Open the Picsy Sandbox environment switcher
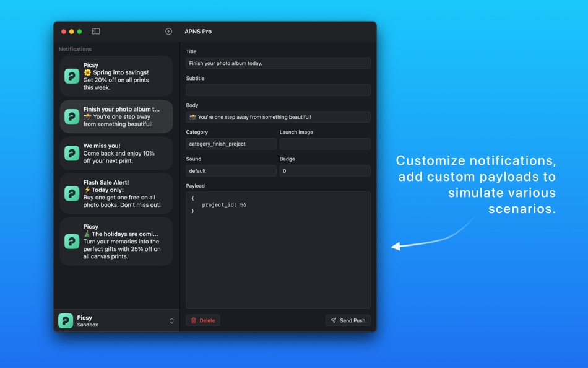This screenshot has height=368, width=588. (x=172, y=320)
